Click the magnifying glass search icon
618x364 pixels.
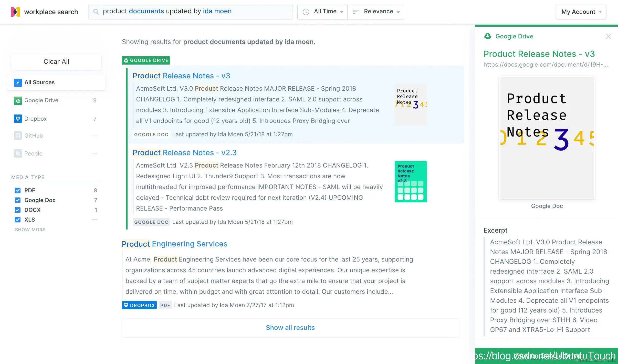pos(96,12)
